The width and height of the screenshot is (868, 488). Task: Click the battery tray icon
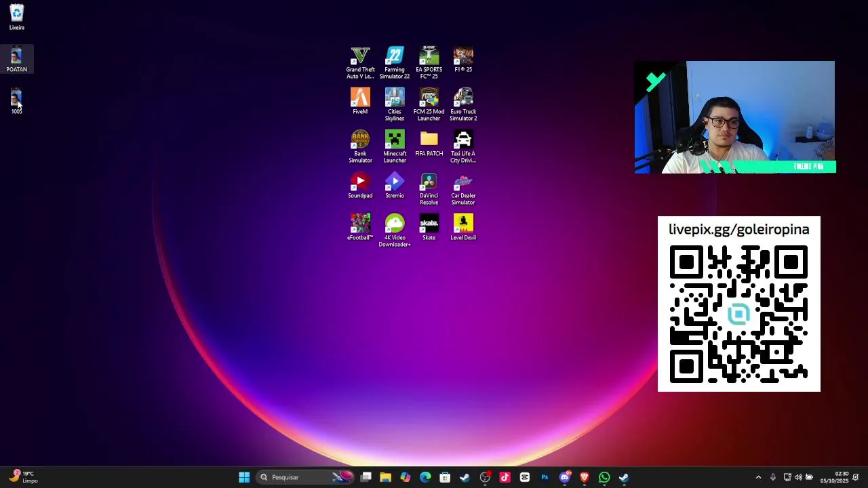pos(809,477)
